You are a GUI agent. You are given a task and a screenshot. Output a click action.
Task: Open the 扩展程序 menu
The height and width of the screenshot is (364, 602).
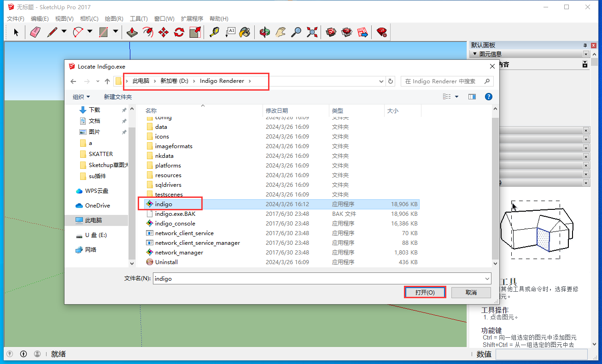coord(192,19)
